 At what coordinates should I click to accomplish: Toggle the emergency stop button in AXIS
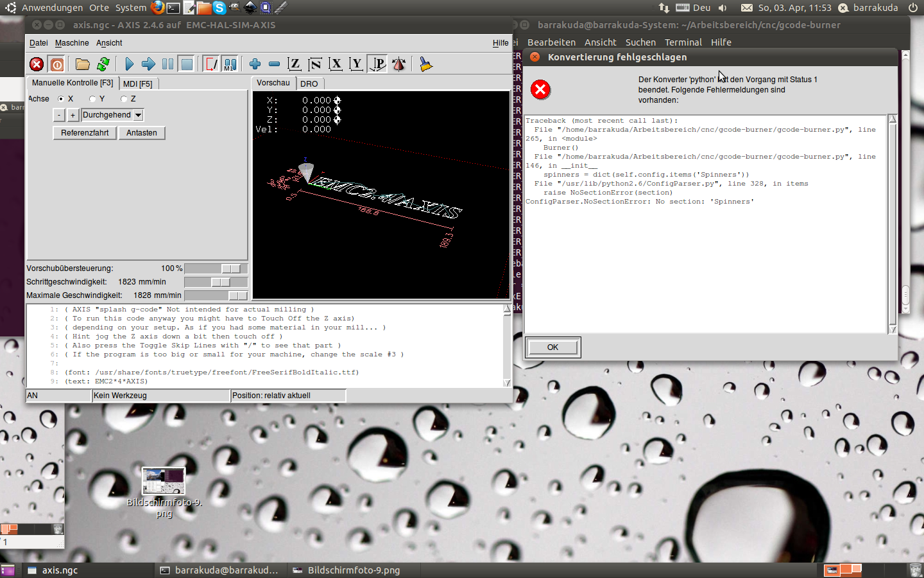[x=37, y=64]
